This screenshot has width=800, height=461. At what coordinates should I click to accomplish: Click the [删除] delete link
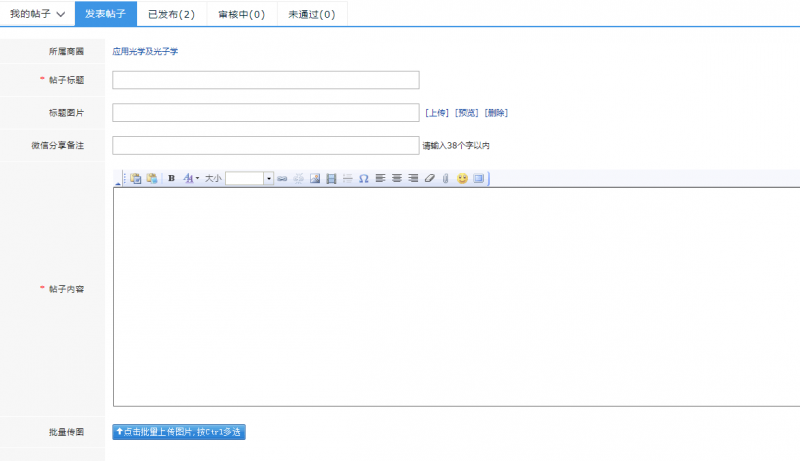coord(496,113)
